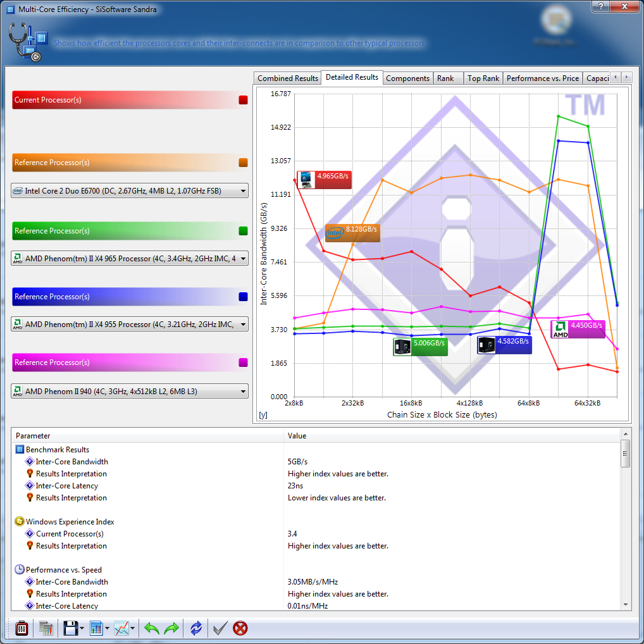The width and height of the screenshot is (644, 644).
Task: Open the line graph icon's dropdown arrow
Action: [x=132, y=628]
